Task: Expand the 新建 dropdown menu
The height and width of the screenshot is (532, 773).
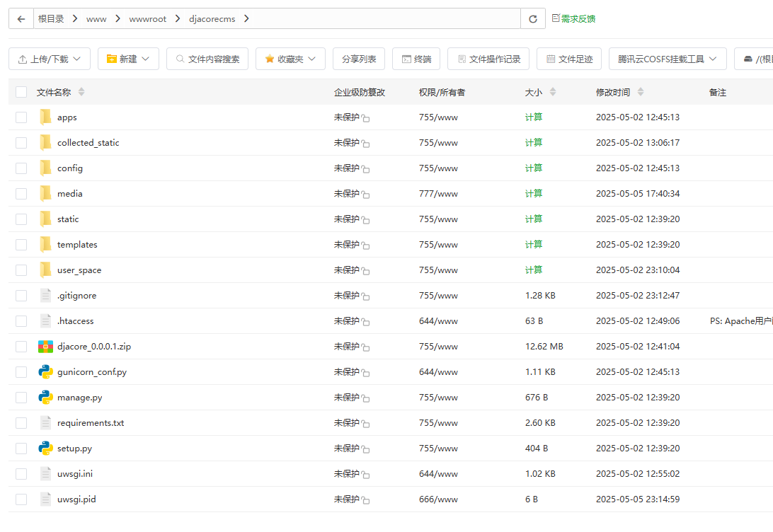Action: (128, 59)
